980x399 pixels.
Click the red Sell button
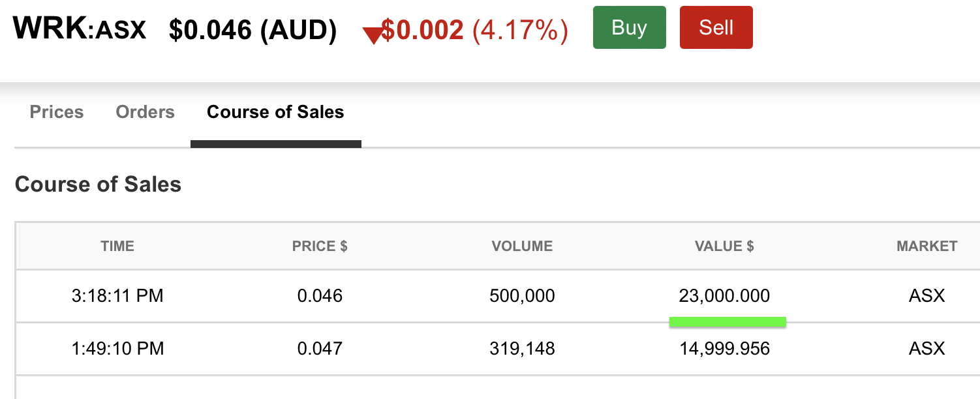click(716, 27)
